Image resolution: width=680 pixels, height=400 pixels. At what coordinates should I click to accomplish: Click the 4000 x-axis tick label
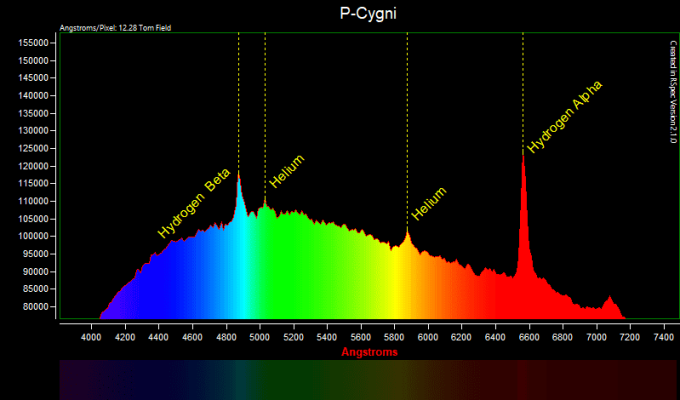91,339
